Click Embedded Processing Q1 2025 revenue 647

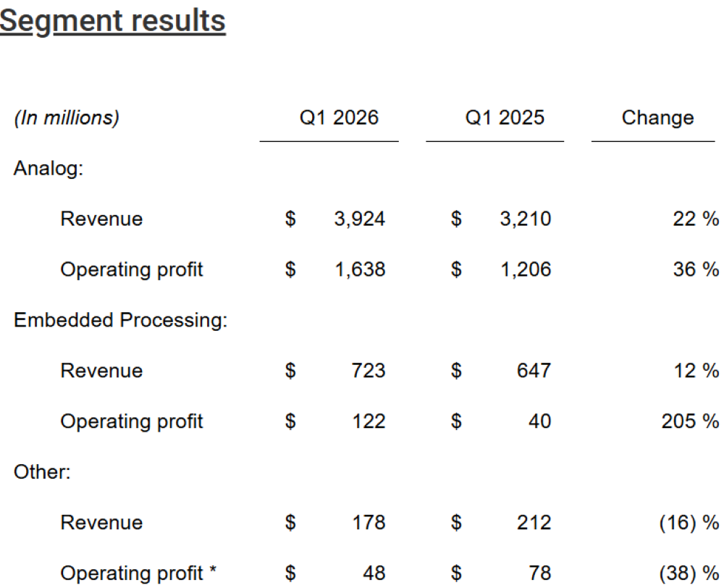pyautogui.click(x=535, y=371)
